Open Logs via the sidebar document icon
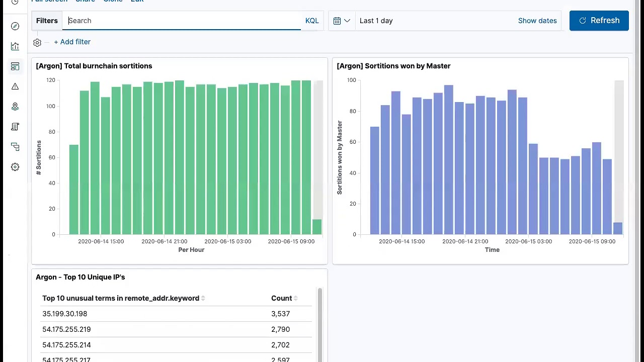 click(15, 127)
